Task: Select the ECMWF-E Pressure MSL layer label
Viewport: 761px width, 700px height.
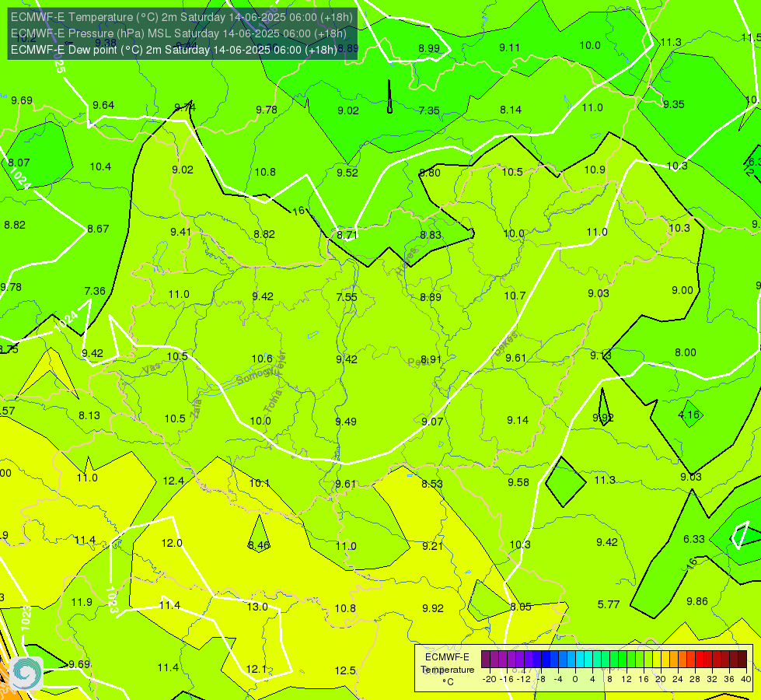Action: tap(179, 33)
